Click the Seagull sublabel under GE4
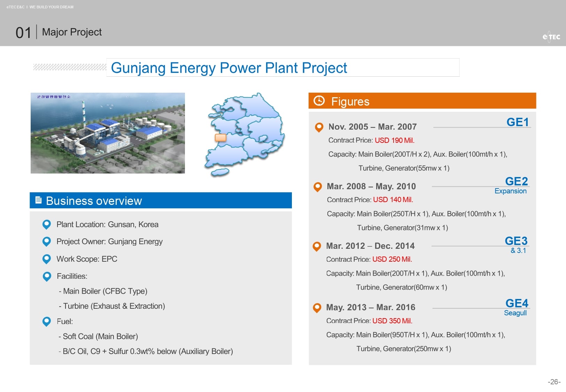Screen dimensions: 566x392 pyautogui.click(x=515, y=313)
